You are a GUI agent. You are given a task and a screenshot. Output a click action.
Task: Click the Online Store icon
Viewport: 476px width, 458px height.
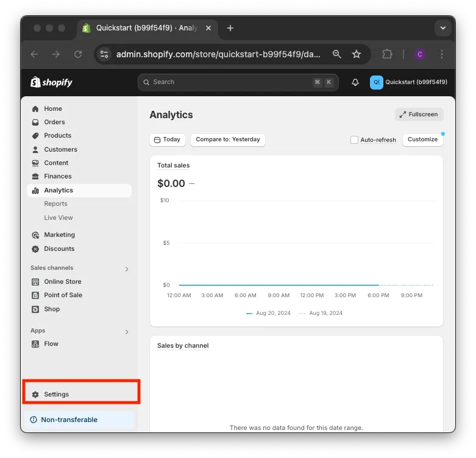pyautogui.click(x=35, y=282)
